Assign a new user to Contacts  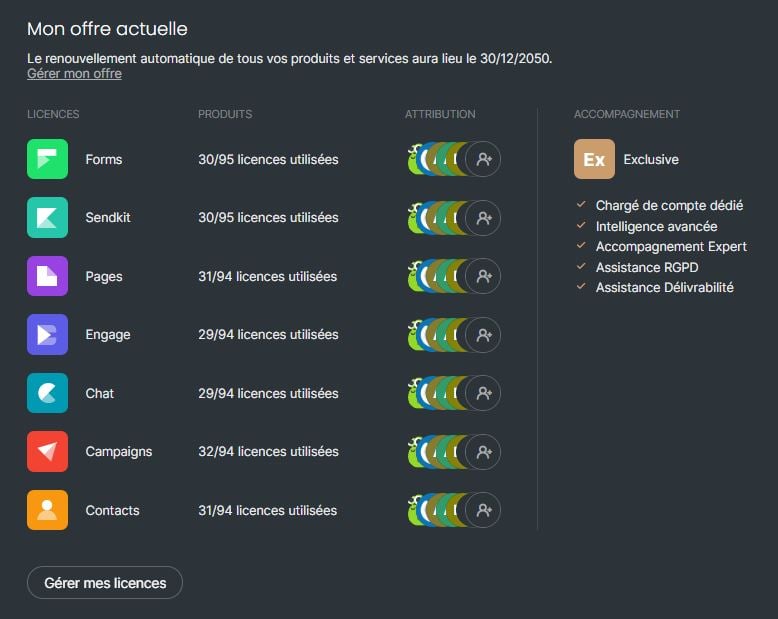pos(484,511)
